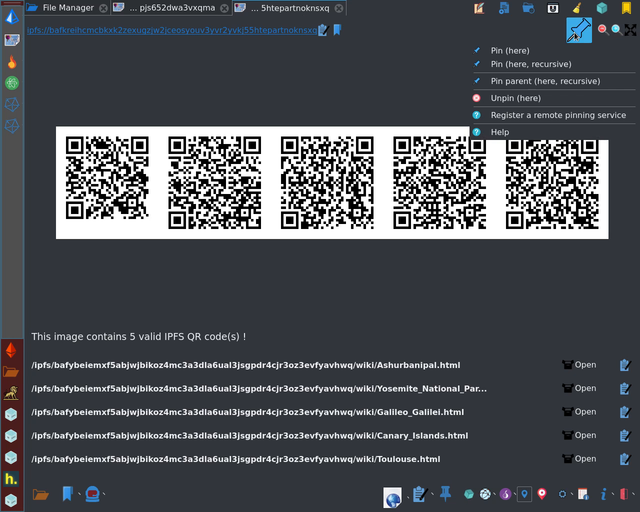The height and width of the screenshot is (512, 640).
Task: Choose 'Register a remote pinning service'
Action: click(558, 115)
